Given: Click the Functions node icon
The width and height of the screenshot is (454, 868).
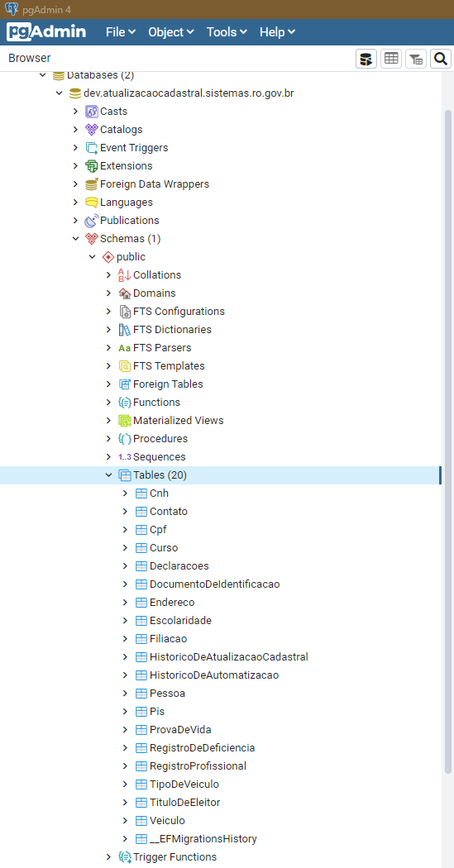Looking at the screenshot, I should pyautogui.click(x=125, y=403).
